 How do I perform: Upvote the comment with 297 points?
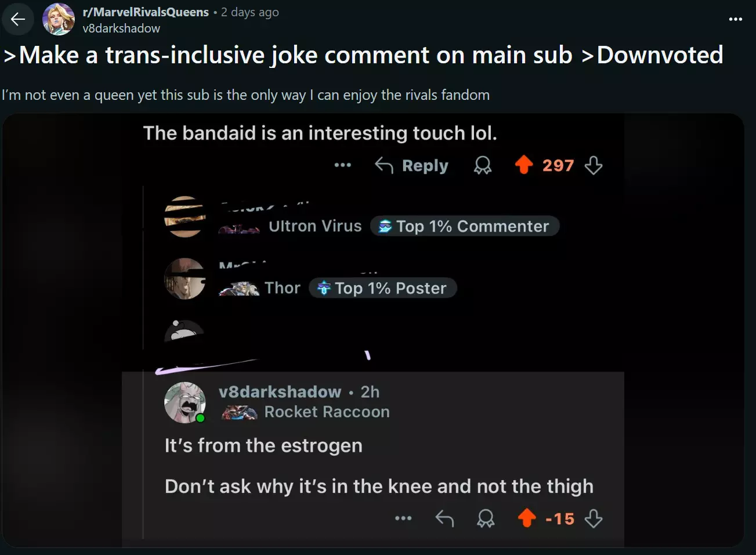point(524,165)
